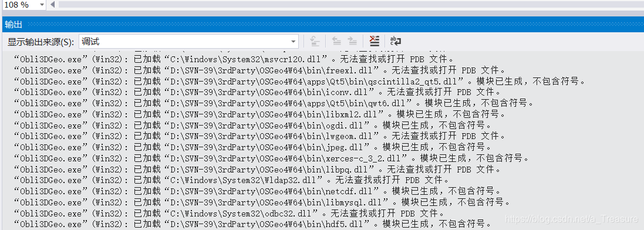Toggle word wrap in output window
The height and width of the screenshot is (230, 644).
pos(396,41)
